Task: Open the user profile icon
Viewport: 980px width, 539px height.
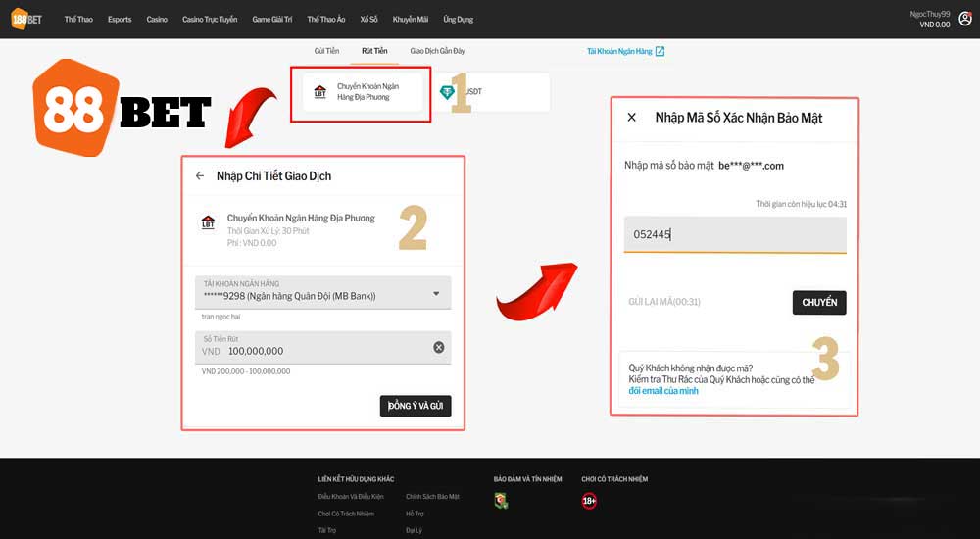Action: (x=965, y=19)
